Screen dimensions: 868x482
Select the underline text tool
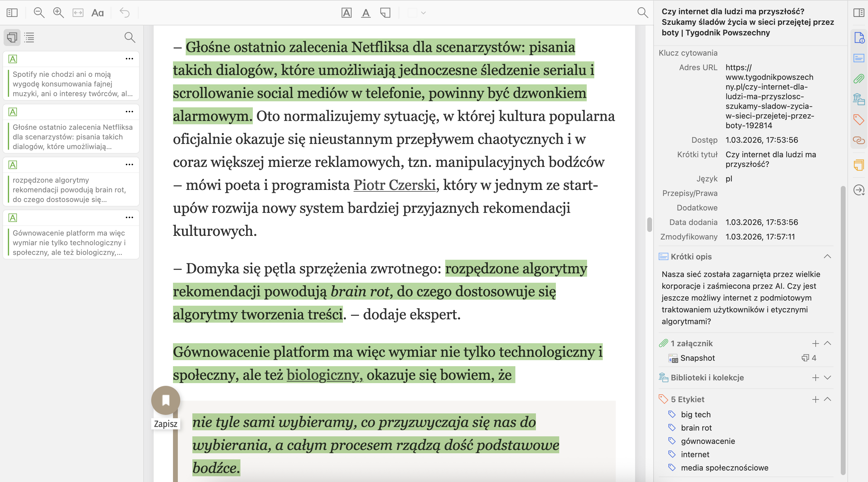click(366, 13)
